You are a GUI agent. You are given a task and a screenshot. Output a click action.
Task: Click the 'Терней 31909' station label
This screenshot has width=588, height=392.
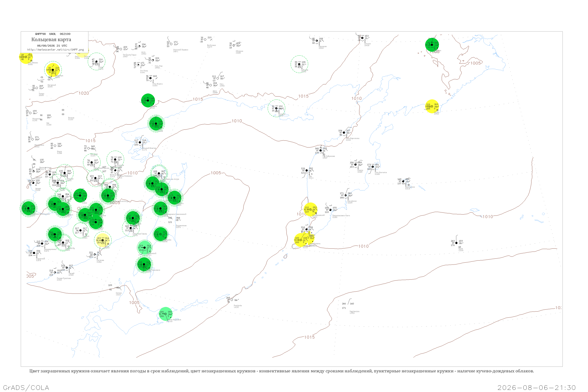pos(71,274)
